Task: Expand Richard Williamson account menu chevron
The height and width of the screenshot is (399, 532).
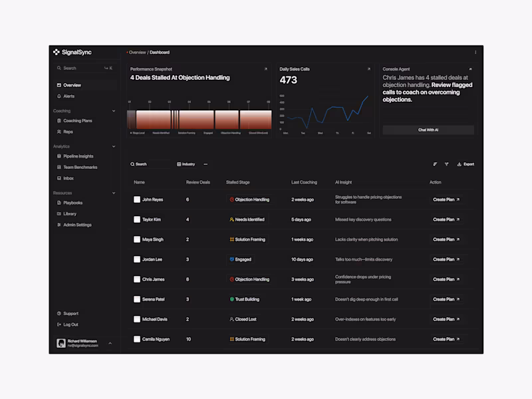Action: pyautogui.click(x=110, y=343)
